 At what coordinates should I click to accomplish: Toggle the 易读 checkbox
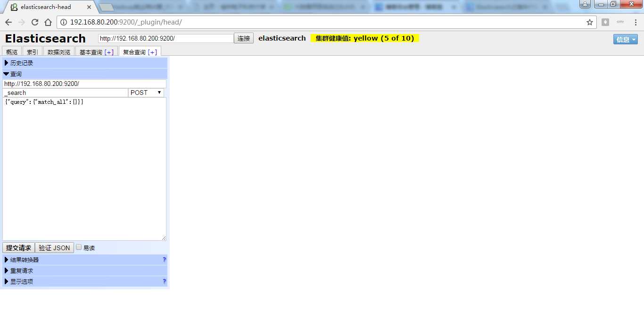click(x=79, y=247)
